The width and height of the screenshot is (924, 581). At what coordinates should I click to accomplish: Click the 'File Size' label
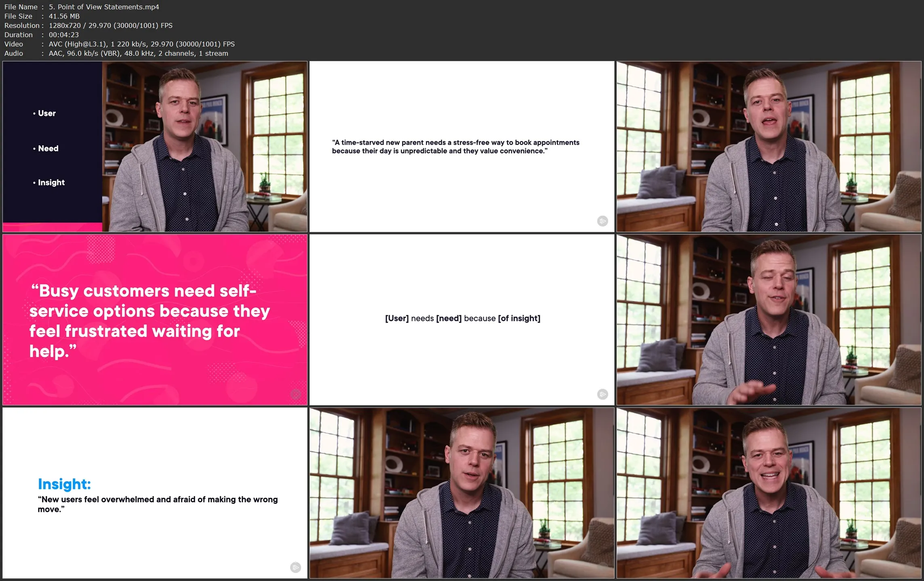(x=18, y=16)
